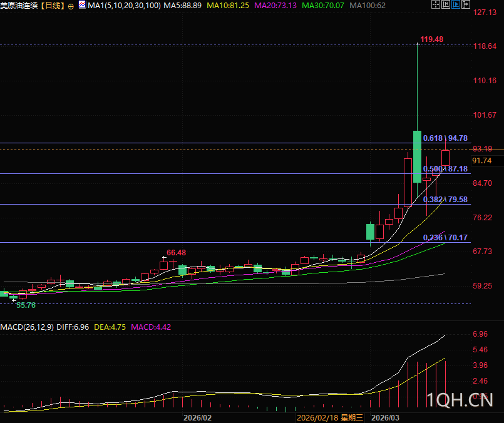
Task: Click the 110.16 price axis value
Action: 485,81
